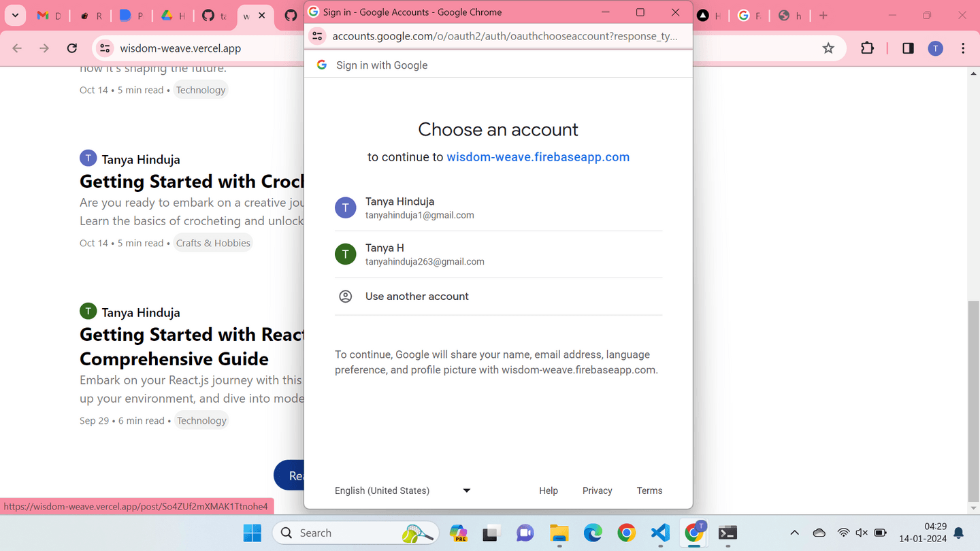Open the Privacy link
The width and height of the screenshot is (980, 551).
coord(597,490)
